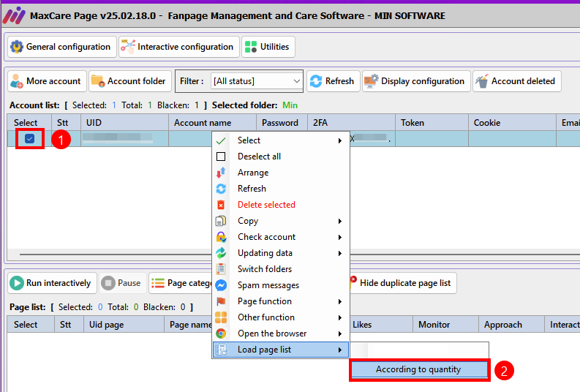Click the Switch folders icon
580x392 pixels.
pyautogui.click(x=221, y=269)
